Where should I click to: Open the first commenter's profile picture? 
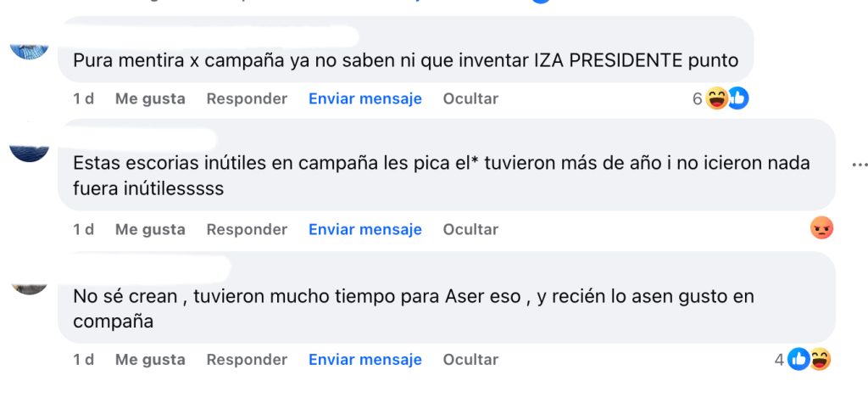30,52
